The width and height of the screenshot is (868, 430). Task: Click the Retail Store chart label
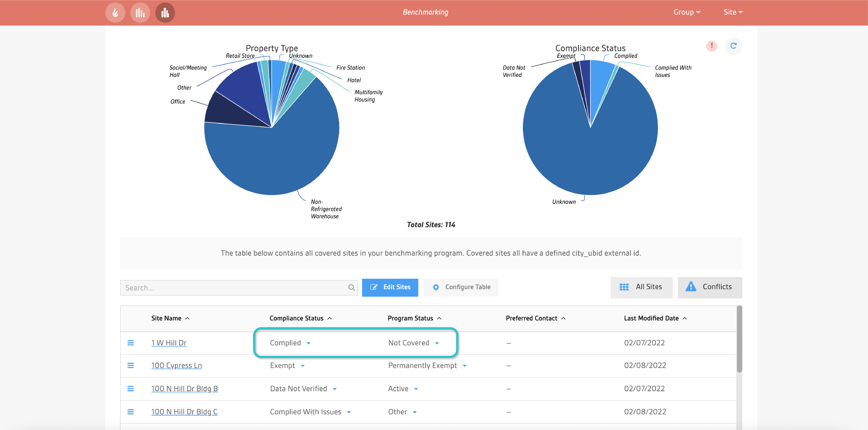coord(240,56)
